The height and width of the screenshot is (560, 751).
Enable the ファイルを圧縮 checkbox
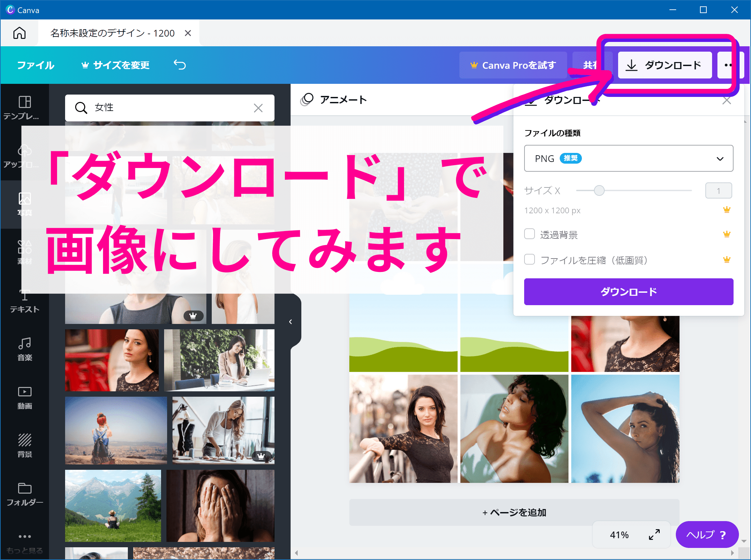530,259
